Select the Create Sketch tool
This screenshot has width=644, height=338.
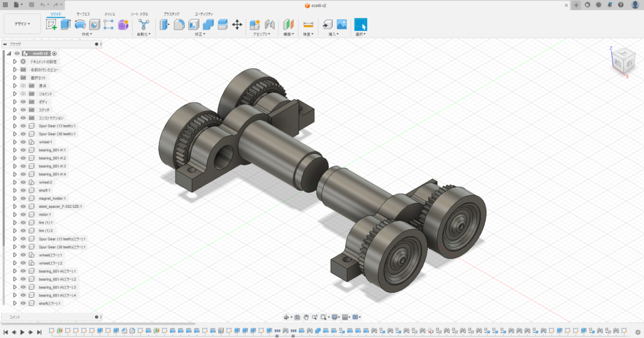click(x=52, y=25)
